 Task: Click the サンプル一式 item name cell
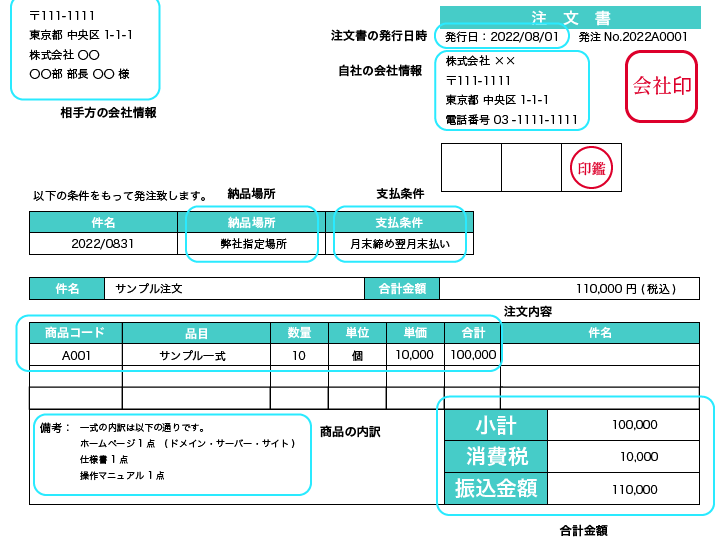pos(196,355)
